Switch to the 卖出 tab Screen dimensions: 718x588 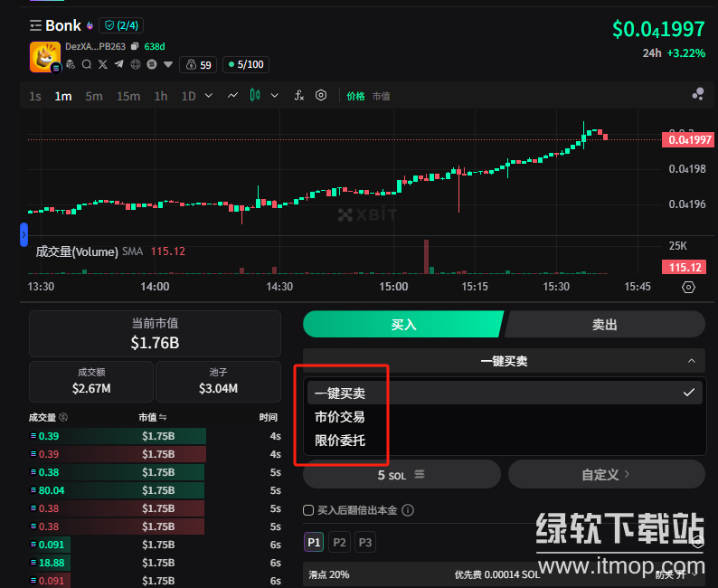click(604, 324)
